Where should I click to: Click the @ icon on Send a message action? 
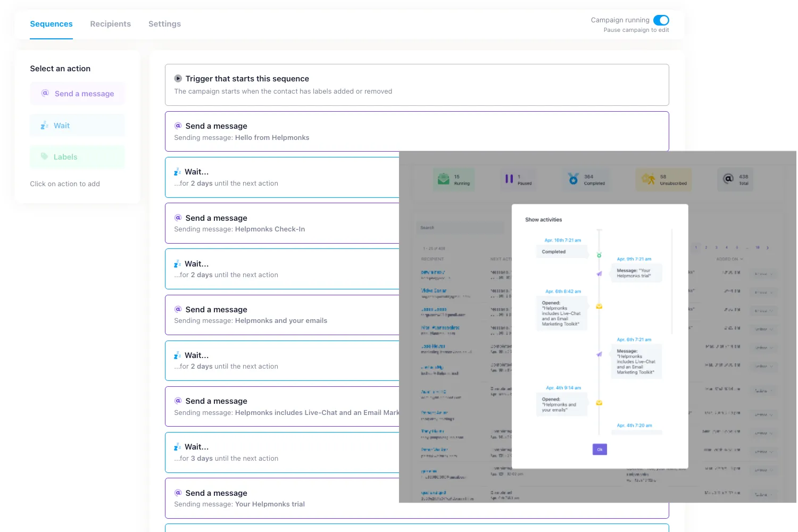pyautogui.click(x=45, y=93)
